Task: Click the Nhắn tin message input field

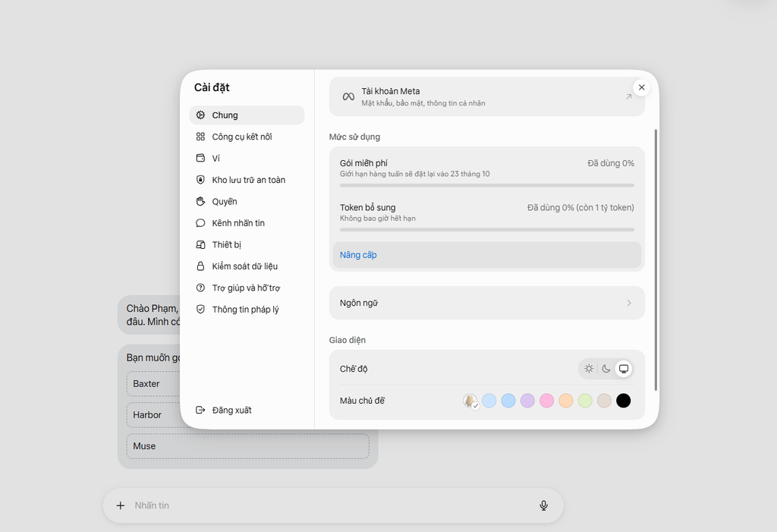Action: point(333,505)
